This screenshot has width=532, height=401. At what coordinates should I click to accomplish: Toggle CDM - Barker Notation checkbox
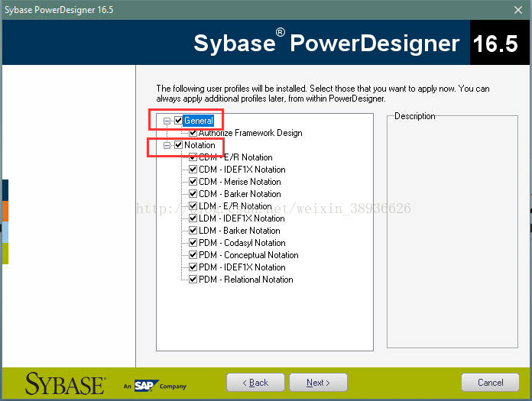(193, 193)
